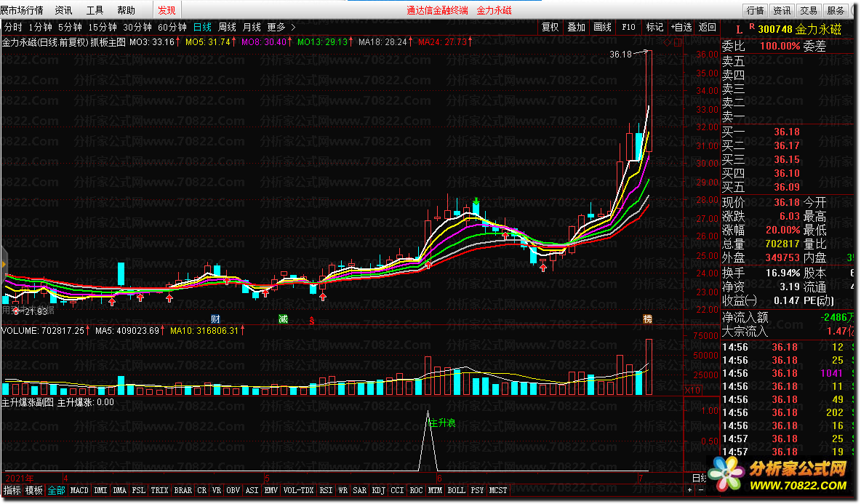861x504 pixels.
Task: Switch to 5分钟 chart period
Action: pyautogui.click(x=71, y=27)
